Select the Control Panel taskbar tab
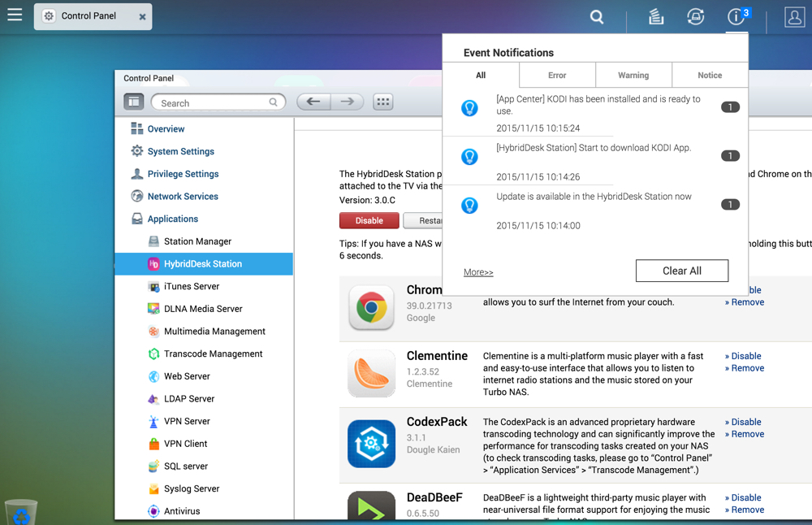Screen dimensions: 812x525 pyautogui.click(x=93, y=16)
